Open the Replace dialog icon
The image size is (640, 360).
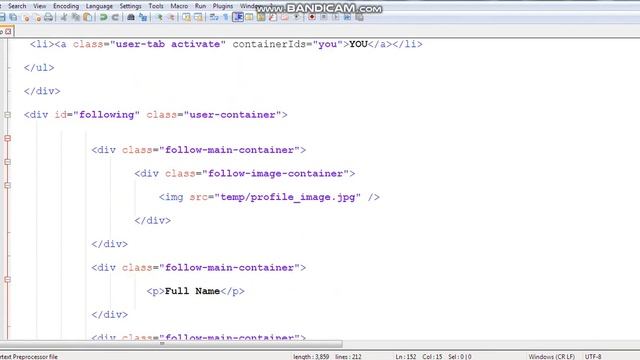pos(143,17)
